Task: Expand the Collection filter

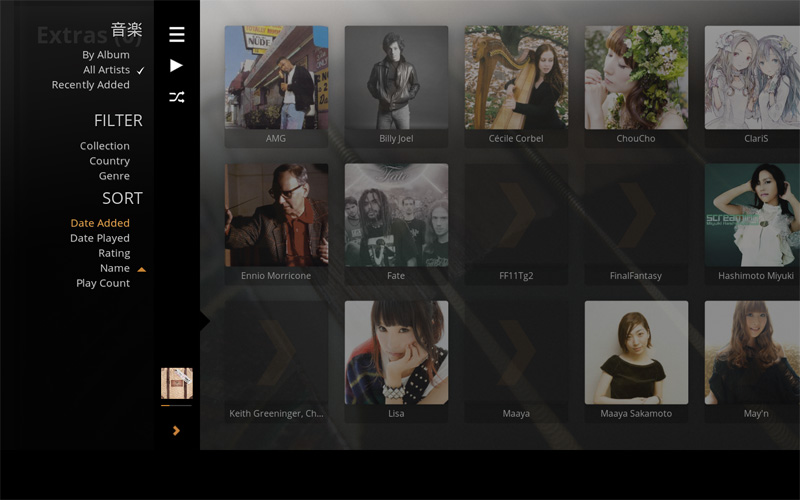Action: [x=105, y=146]
